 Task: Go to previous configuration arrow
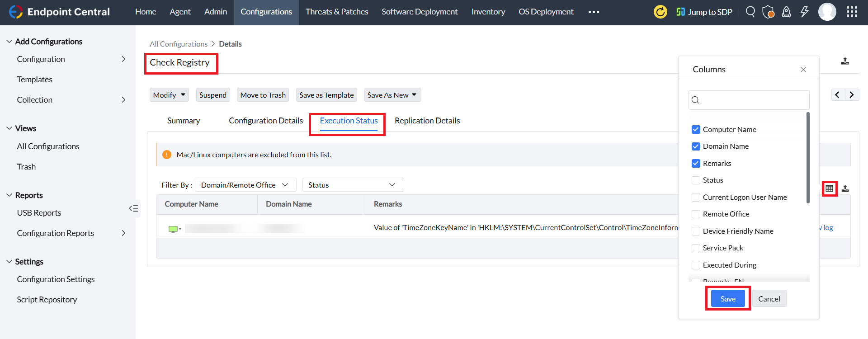(838, 94)
